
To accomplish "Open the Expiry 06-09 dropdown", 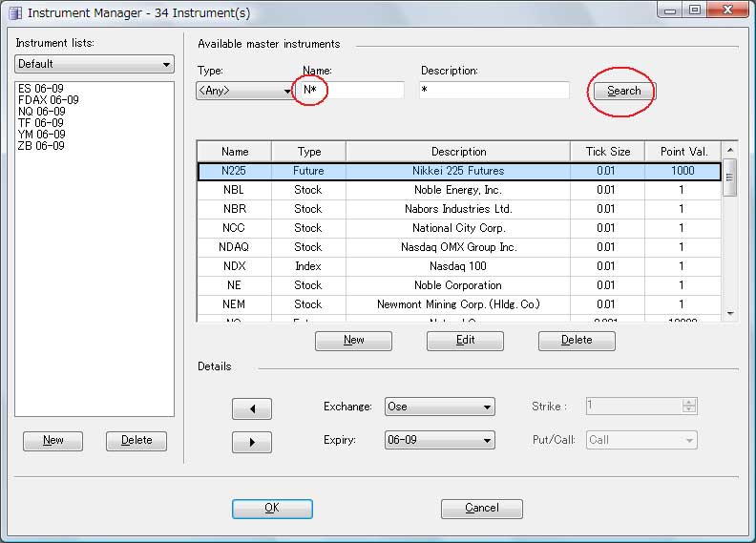I will pyautogui.click(x=440, y=440).
